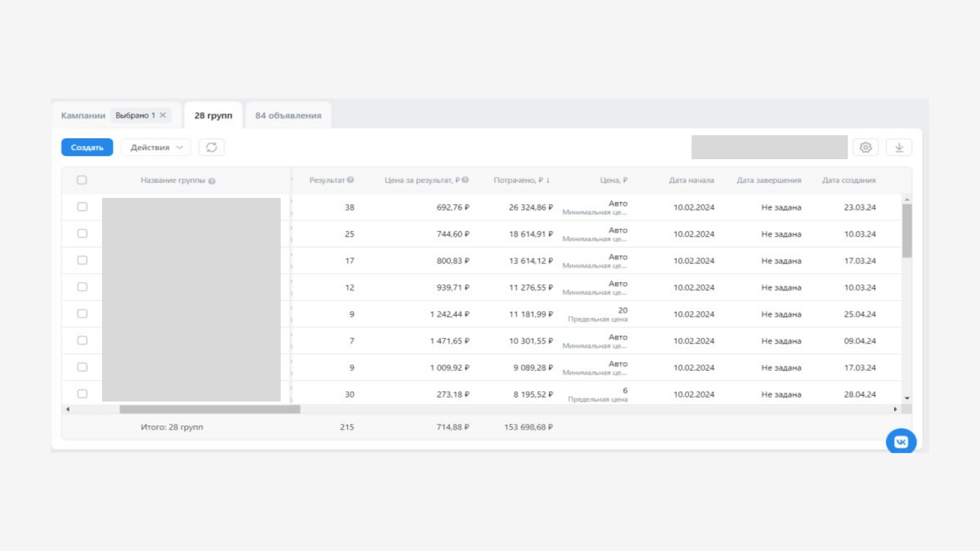Click the horizontal scrollbar thumb
Image resolution: width=980 pixels, height=551 pixels.
210,409
